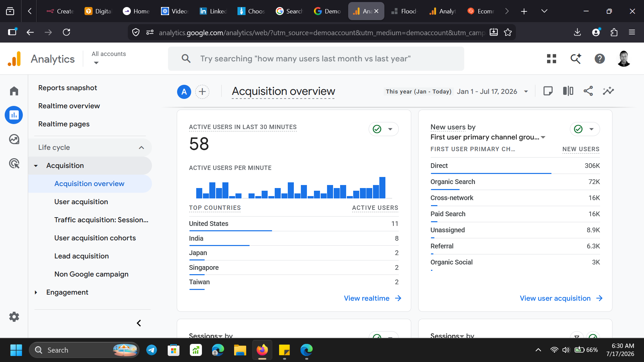Viewport: 644px width, 362px height.
Task: Click the View user acquisition link
Action: click(561, 298)
